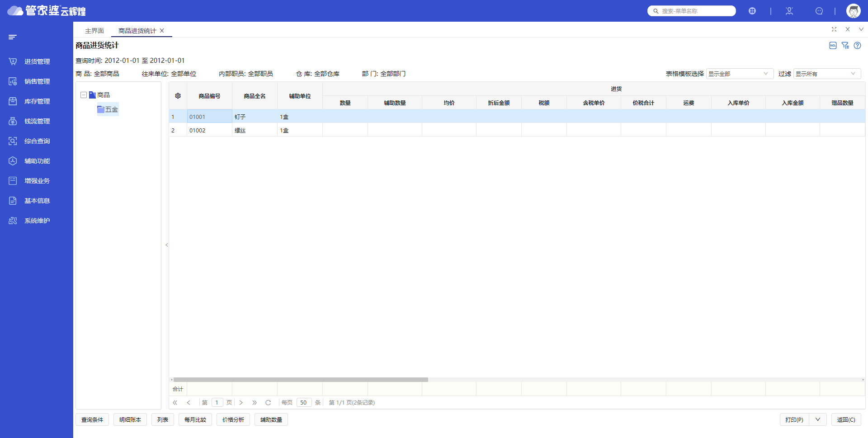The height and width of the screenshot is (438, 868).
Task: Click the 每月比较 button
Action: [x=195, y=420]
